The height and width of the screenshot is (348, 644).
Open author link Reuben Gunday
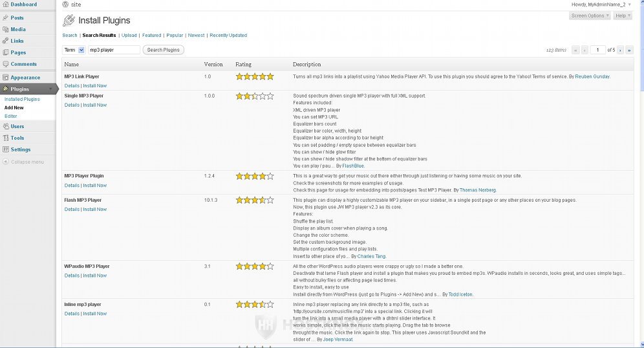click(x=592, y=77)
